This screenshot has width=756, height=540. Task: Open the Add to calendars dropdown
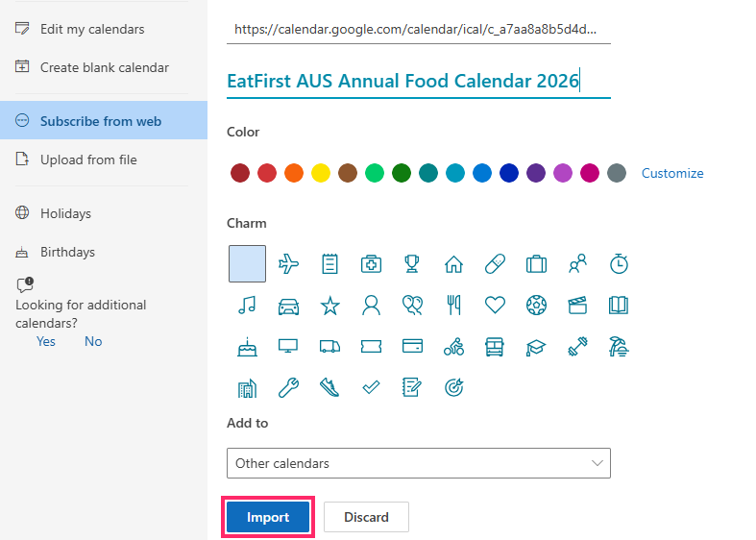(x=419, y=463)
